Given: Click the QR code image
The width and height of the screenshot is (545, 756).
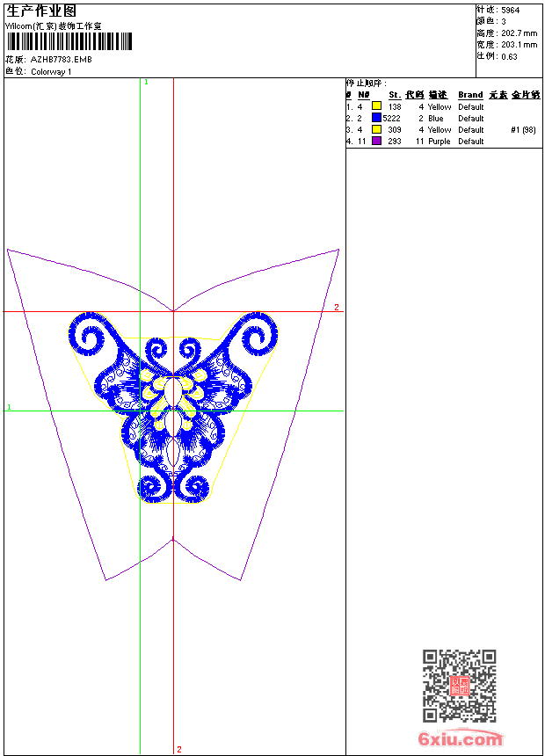Looking at the screenshot, I should click(x=460, y=686).
